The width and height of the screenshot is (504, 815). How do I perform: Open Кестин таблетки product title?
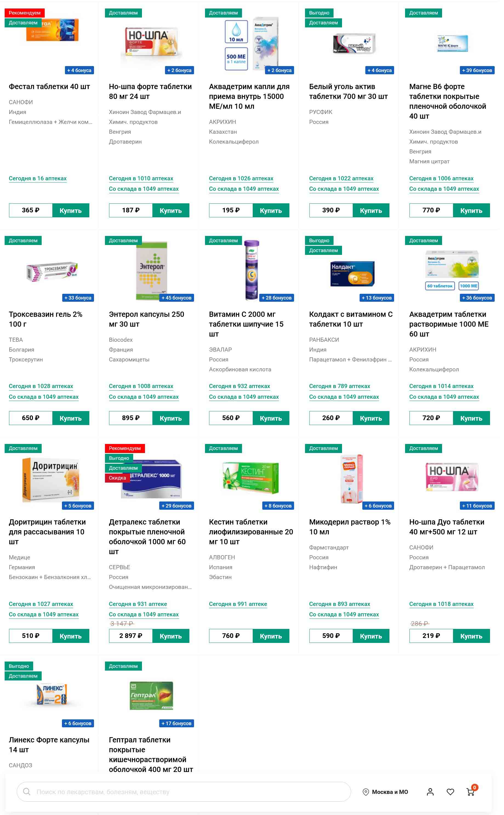pos(251,532)
